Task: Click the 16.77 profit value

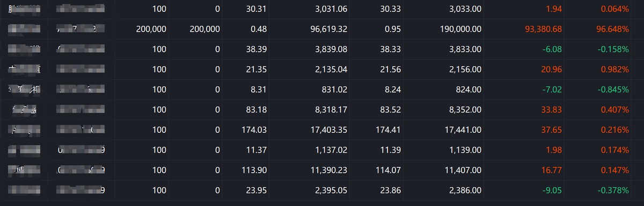Action: click(551, 170)
